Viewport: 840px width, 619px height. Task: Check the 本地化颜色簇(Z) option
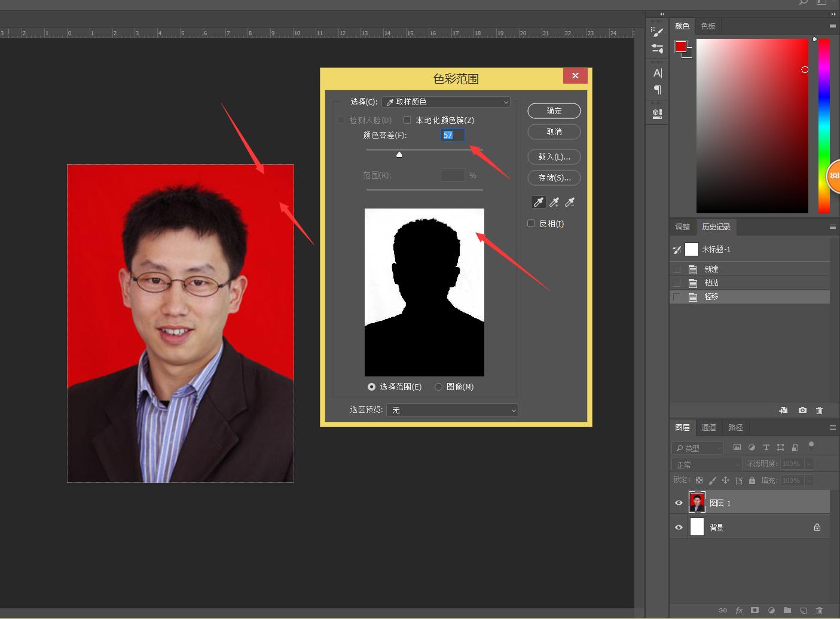click(408, 120)
